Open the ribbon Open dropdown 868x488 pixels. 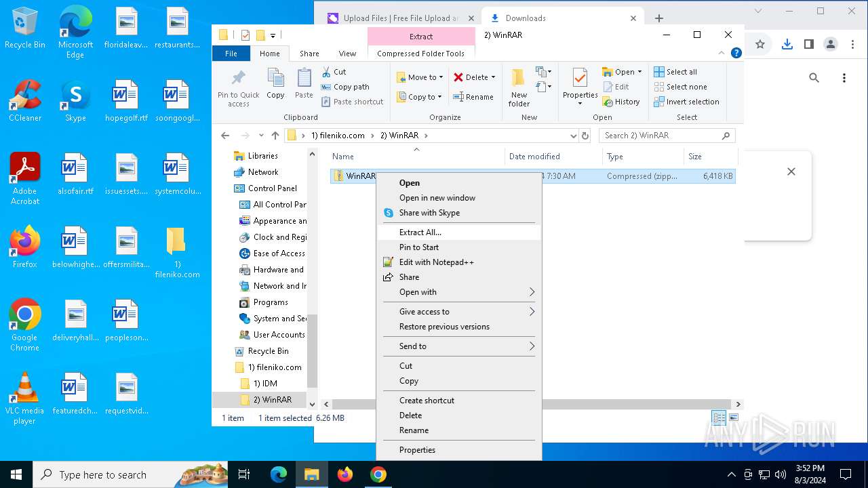tap(621, 72)
